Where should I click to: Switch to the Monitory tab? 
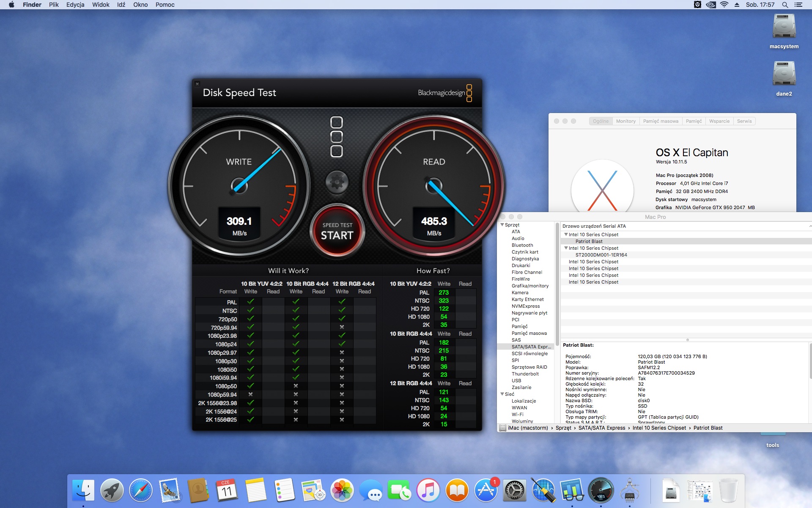(625, 121)
